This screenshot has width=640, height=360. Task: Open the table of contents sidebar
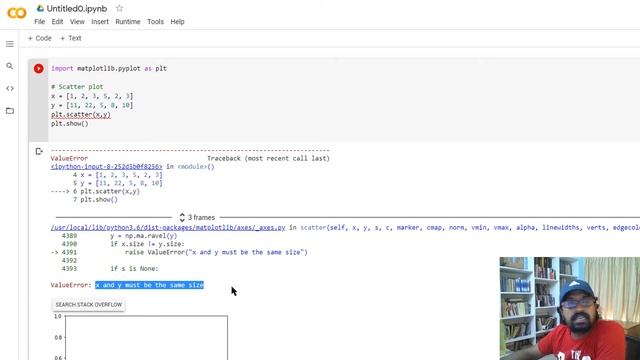tap(10, 44)
